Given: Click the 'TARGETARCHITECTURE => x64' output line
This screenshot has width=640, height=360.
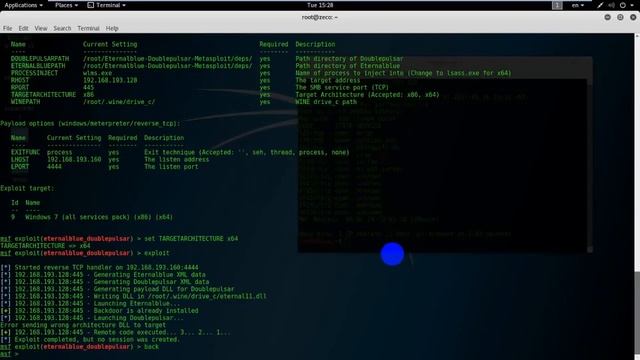Looking at the screenshot, I should (45, 246).
